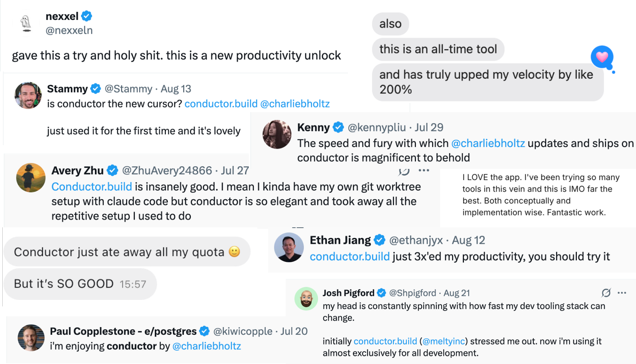The height and width of the screenshot is (364, 636).
Task: Click the @meltyinc mention in Josh's tweet
Action: click(x=444, y=341)
